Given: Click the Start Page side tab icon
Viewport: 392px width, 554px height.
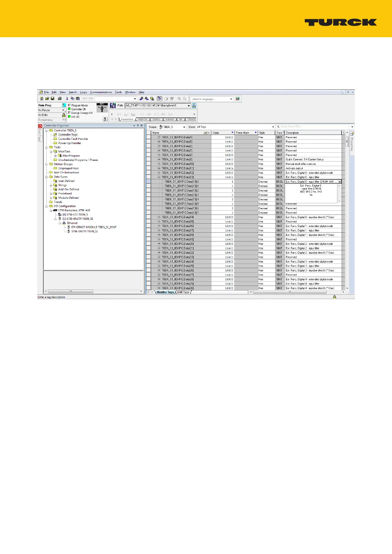Looking at the screenshot, I should click(x=40, y=126).
